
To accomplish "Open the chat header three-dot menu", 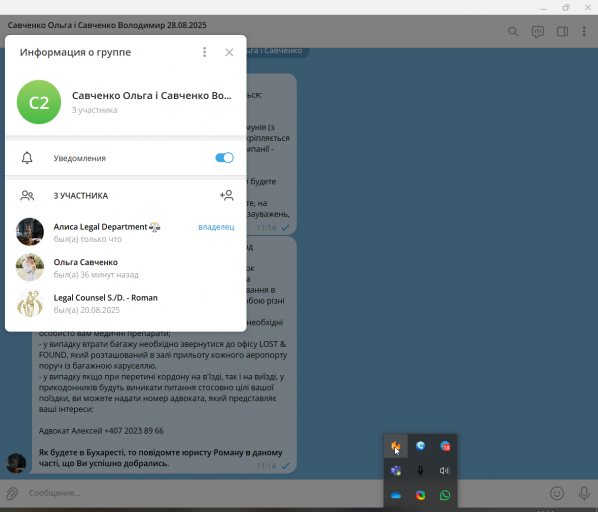I will tap(584, 32).
